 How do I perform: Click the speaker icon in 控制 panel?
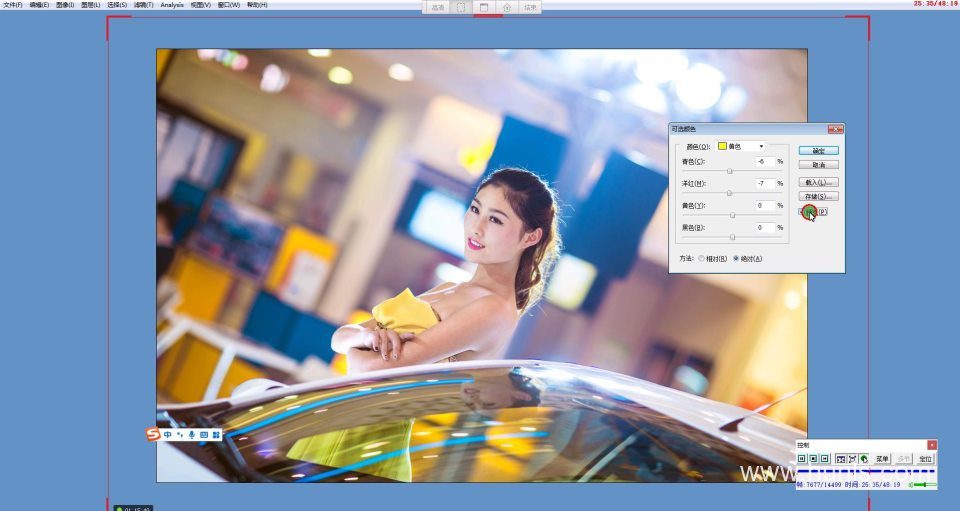click(910, 485)
